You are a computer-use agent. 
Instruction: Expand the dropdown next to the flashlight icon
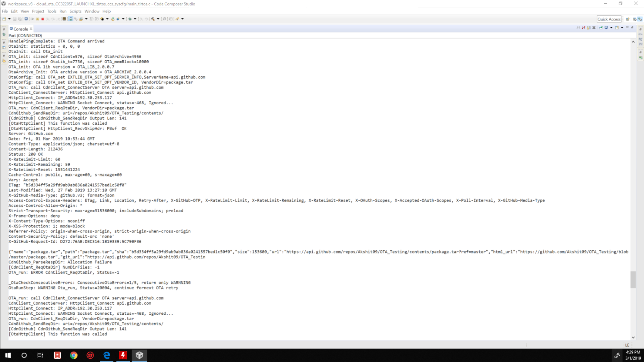[107, 19]
